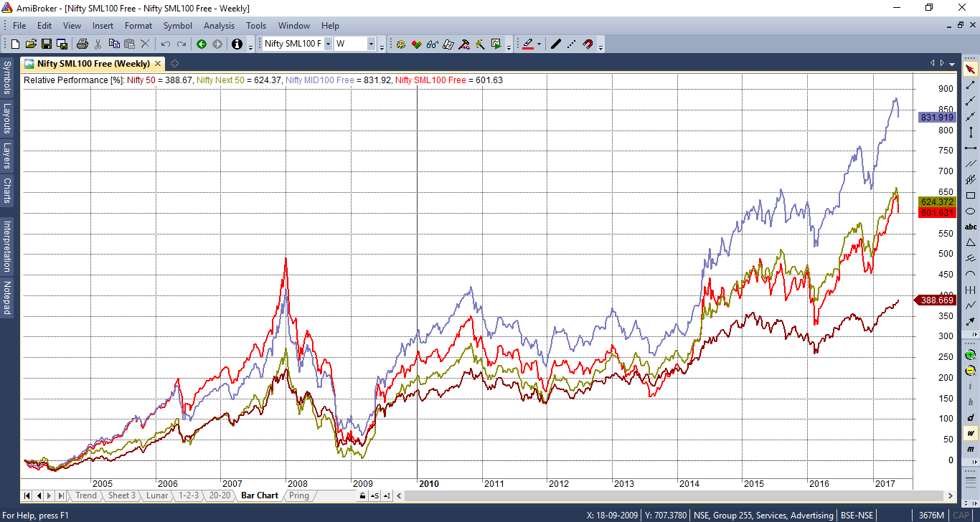Open the Help menu
This screenshot has width=980, height=522.
[x=330, y=25]
